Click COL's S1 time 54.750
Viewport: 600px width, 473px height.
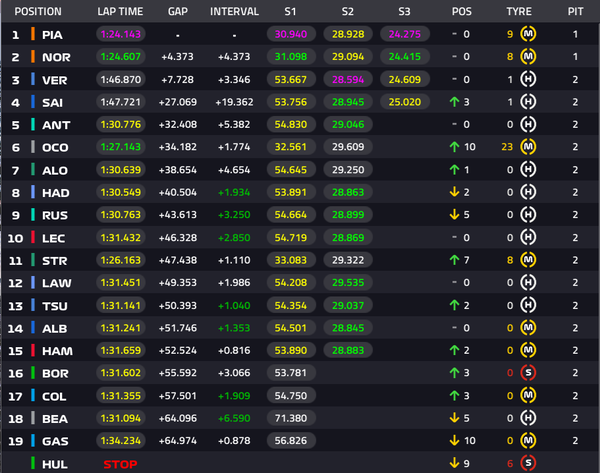click(x=291, y=395)
